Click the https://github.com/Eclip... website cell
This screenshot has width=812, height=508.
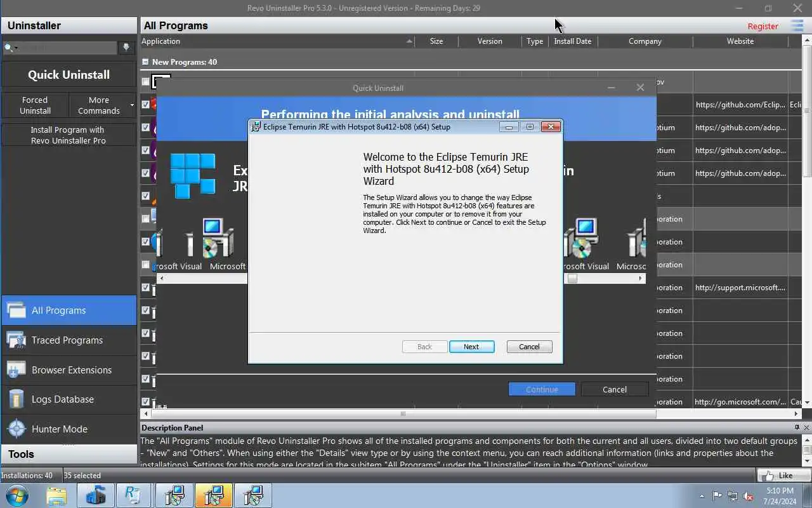(x=740, y=105)
